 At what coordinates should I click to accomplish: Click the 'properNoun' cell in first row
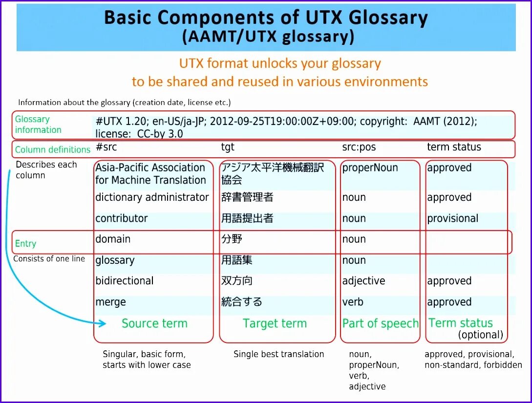click(370, 168)
